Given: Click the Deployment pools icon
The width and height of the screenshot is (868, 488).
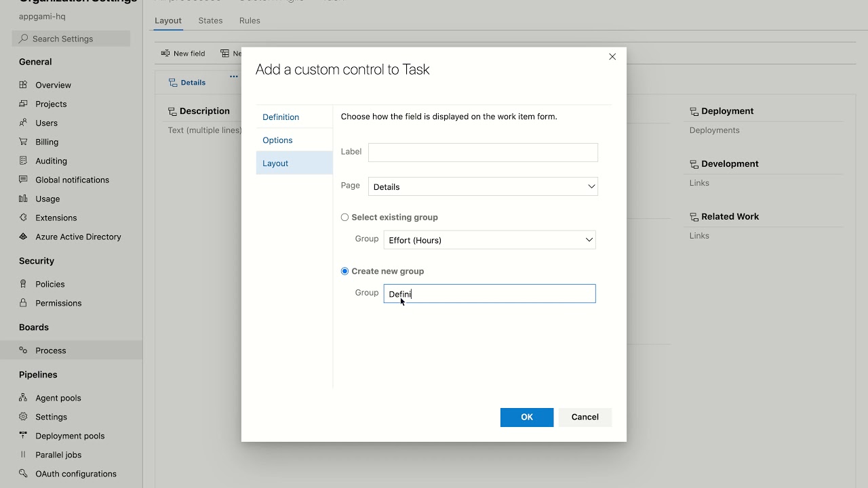Looking at the screenshot, I should (23, 436).
